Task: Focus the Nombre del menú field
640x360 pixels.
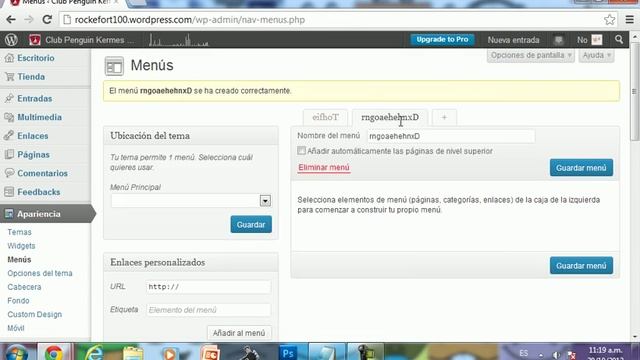Action: pyautogui.click(x=451, y=136)
